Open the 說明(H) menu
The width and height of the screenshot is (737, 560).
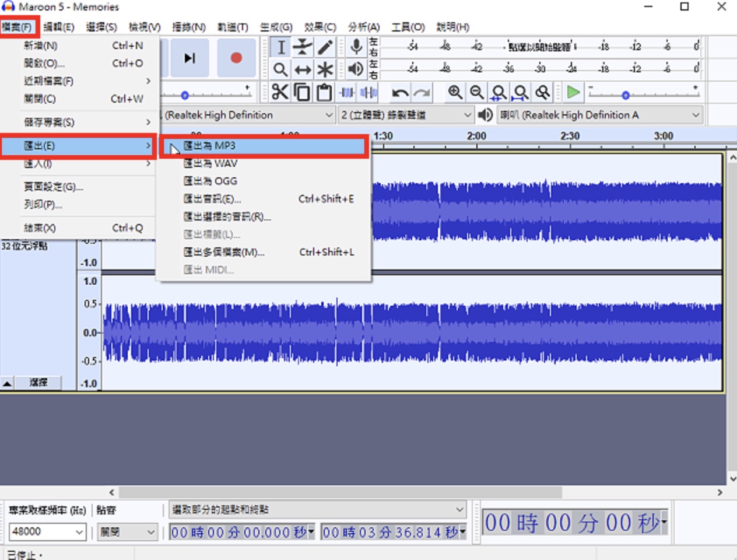(453, 27)
